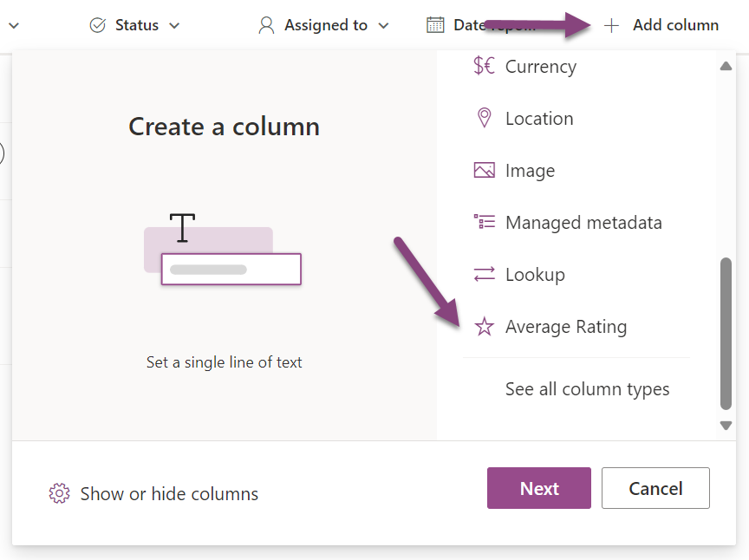Choose the Image column type
The image size is (749, 560).
click(x=530, y=170)
